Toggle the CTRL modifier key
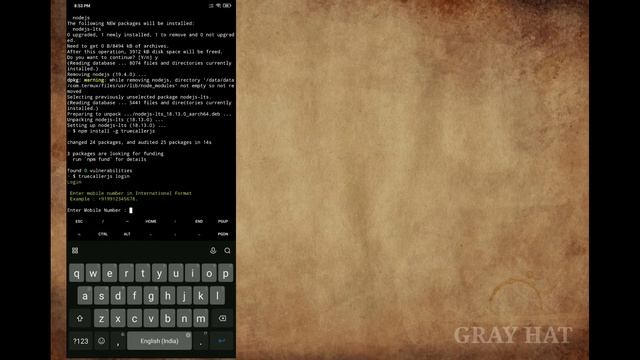The height and width of the screenshot is (360, 640). click(x=103, y=234)
